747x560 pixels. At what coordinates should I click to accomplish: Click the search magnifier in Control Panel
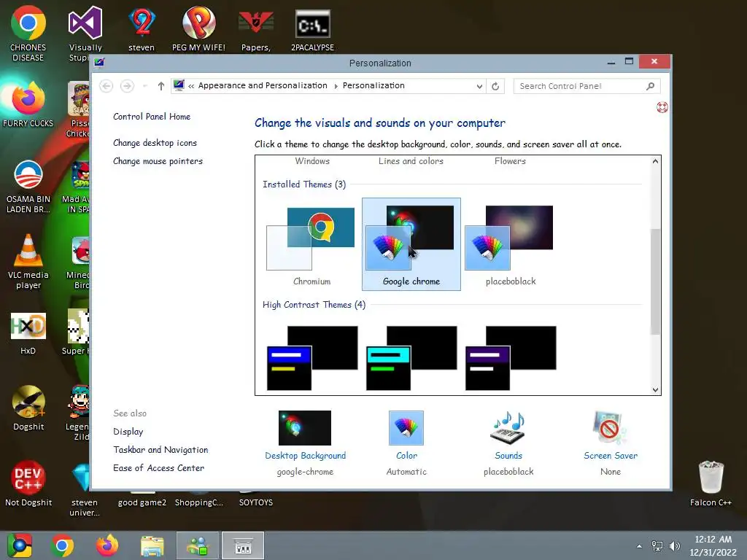[x=650, y=86]
